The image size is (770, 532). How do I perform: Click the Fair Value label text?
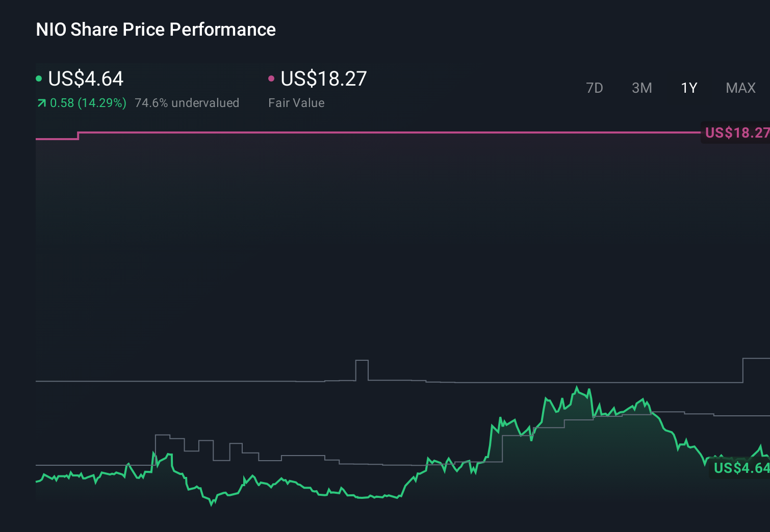coord(296,102)
